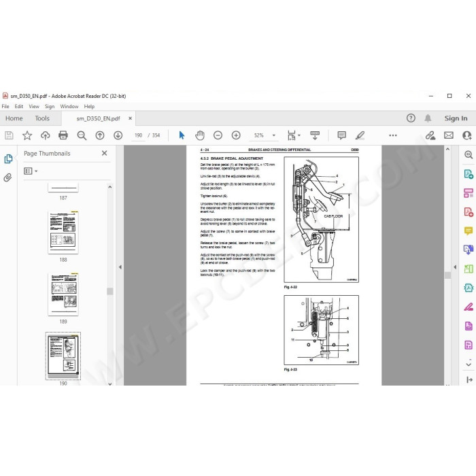Close the Page Thumbnails panel

[105, 153]
